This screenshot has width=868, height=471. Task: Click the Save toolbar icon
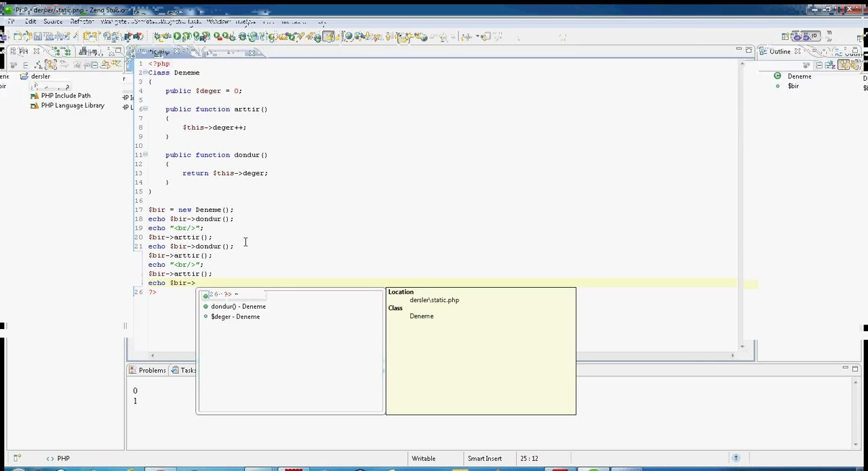click(x=37, y=37)
